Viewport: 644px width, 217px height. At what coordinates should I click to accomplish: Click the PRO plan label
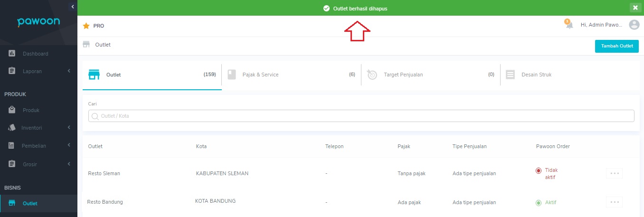point(99,26)
